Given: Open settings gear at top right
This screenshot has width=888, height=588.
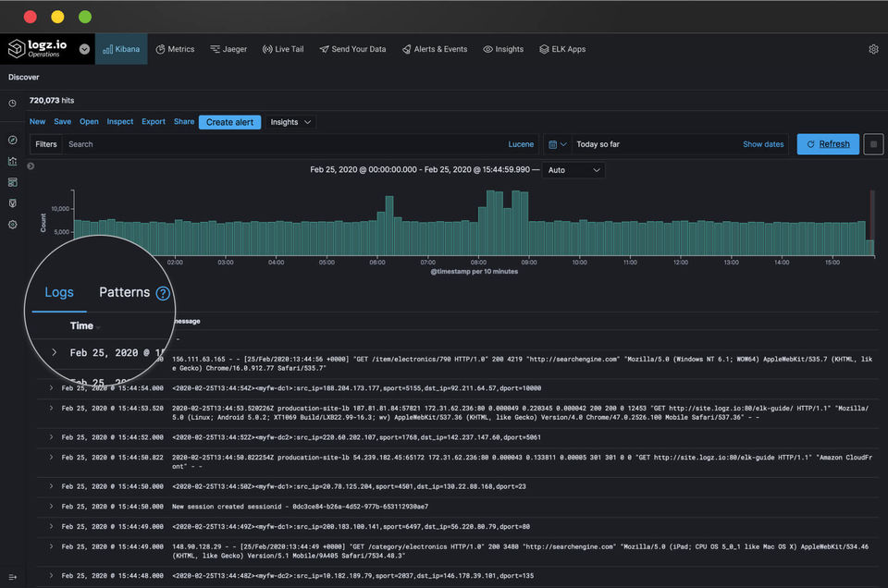Looking at the screenshot, I should pyautogui.click(x=873, y=49).
